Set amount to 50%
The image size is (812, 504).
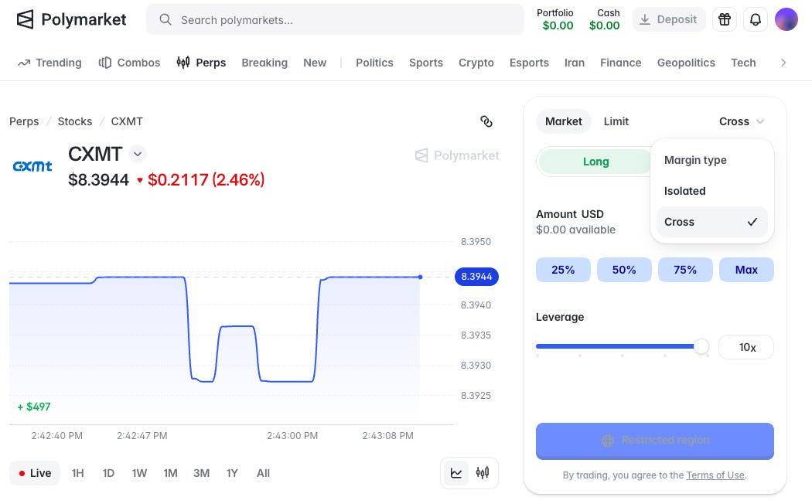(624, 270)
